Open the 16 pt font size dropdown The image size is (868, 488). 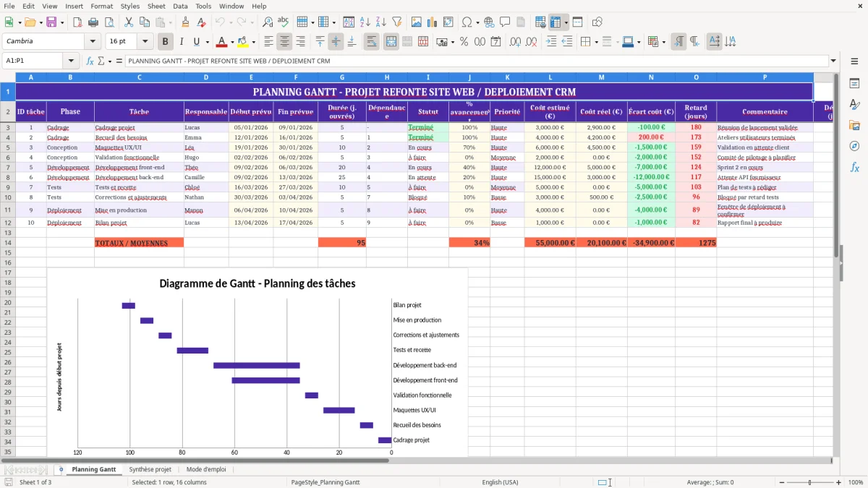[145, 42]
